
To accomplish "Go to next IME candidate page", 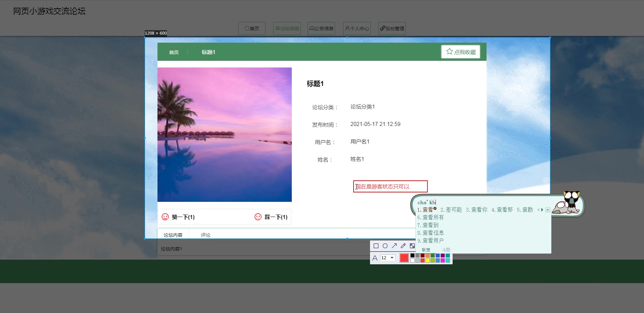I will (542, 210).
